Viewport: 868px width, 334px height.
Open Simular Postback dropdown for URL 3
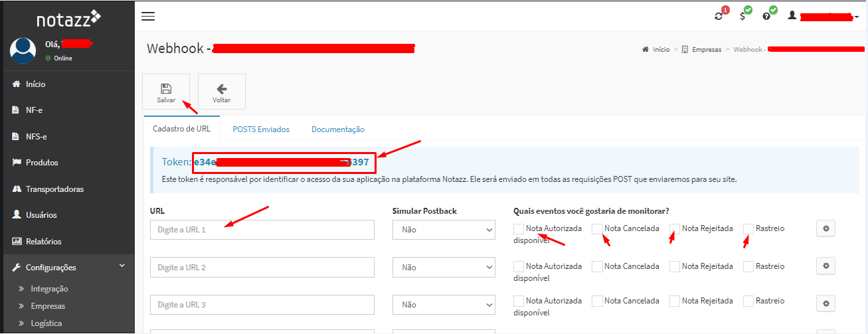444,305
